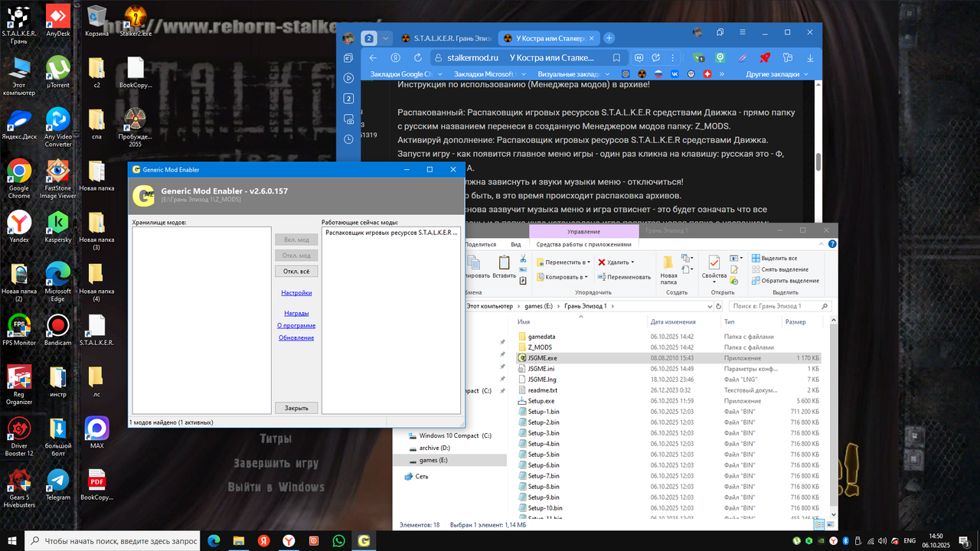Image resolution: width=980 pixels, height=551 pixels.
Task: Open the AnyDesk desktop shortcut
Action: click(57, 20)
